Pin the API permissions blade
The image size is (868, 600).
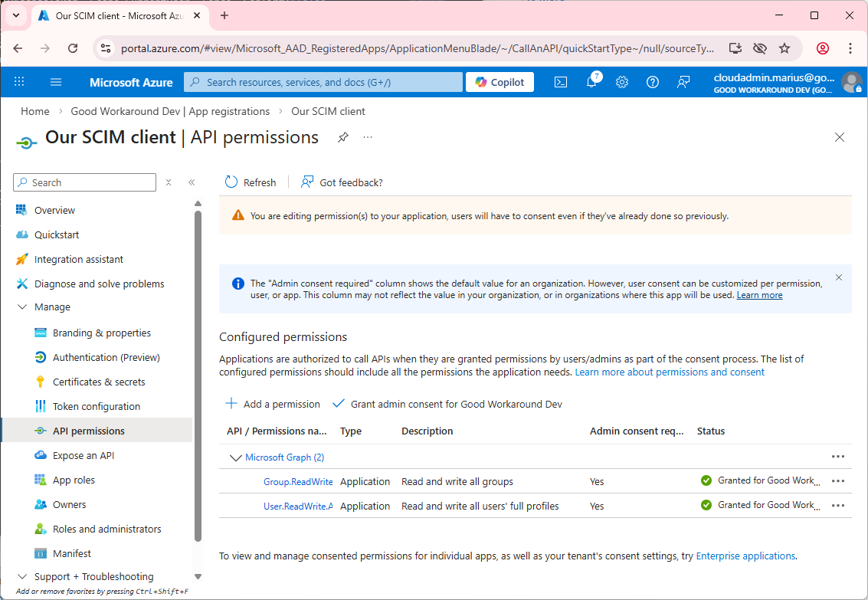[342, 137]
